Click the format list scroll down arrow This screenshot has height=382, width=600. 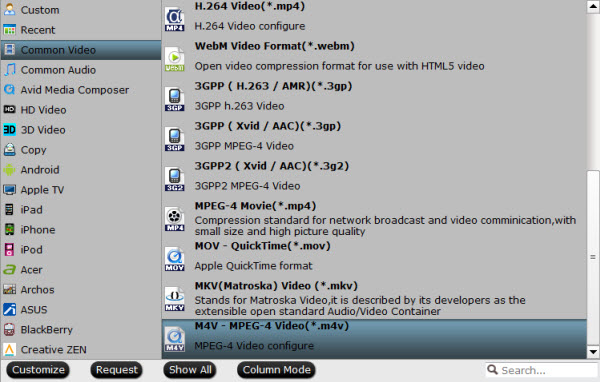[593, 351]
